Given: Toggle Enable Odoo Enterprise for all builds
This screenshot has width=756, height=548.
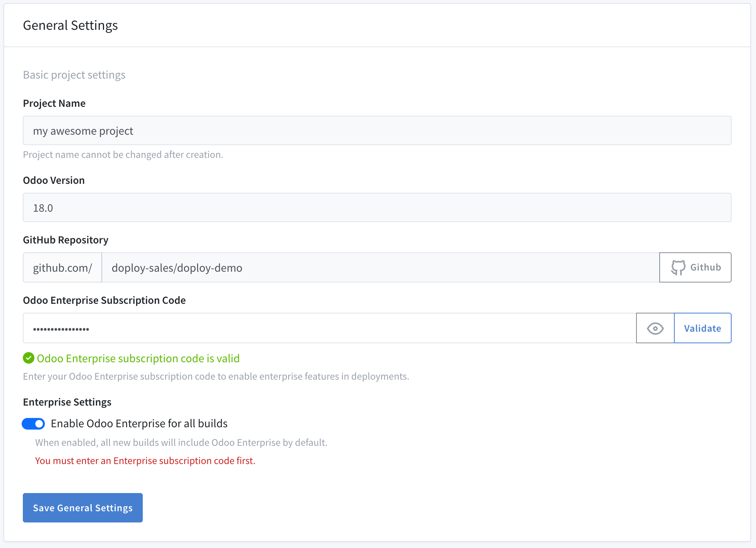Looking at the screenshot, I should tap(33, 424).
